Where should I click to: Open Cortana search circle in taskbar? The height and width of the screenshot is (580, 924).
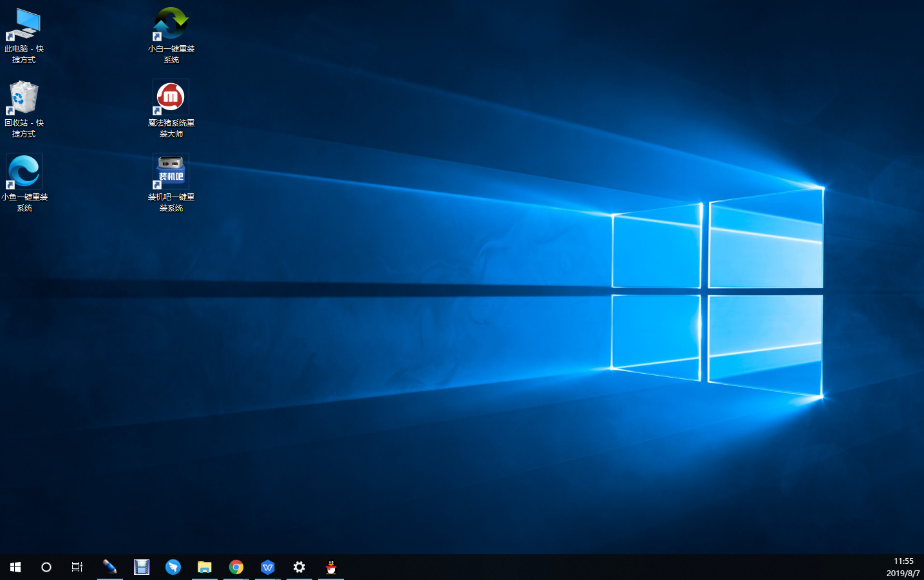coord(46,567)
